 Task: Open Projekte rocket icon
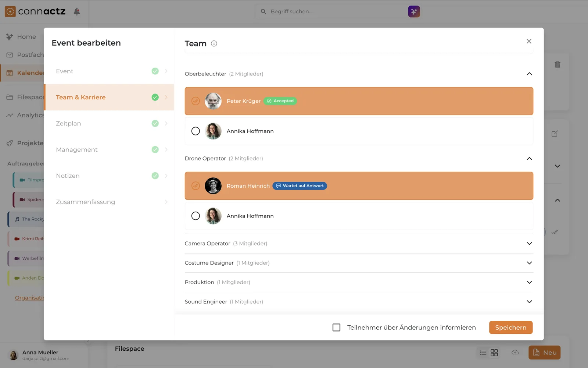pyautogui.click(x=10, y=143)
